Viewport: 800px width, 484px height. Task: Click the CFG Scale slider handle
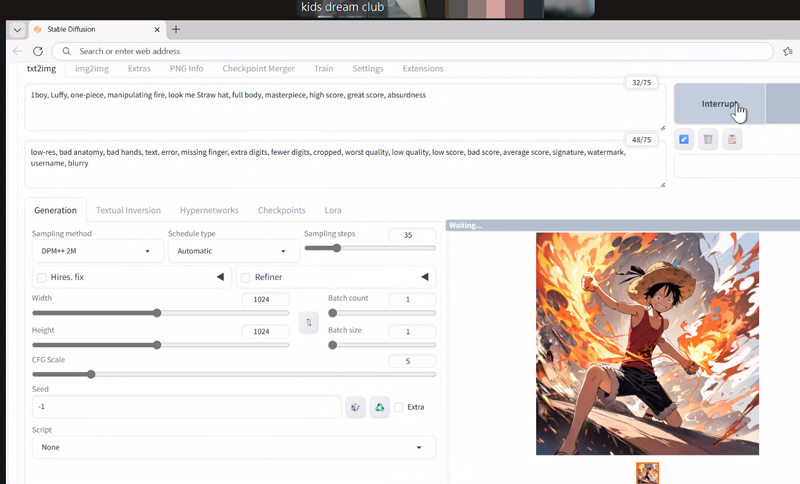[91, 374]
